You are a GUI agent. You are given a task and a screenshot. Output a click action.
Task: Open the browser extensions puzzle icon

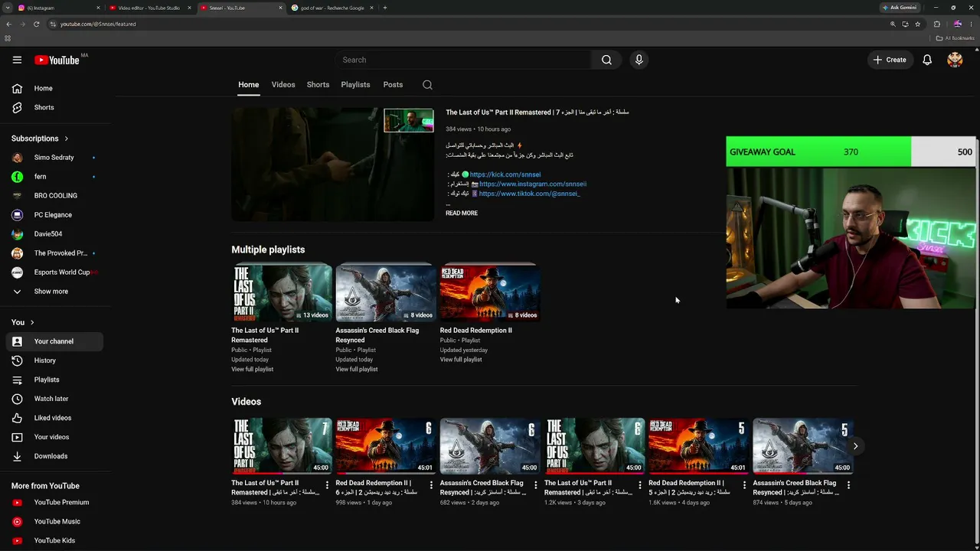[936, 24]
